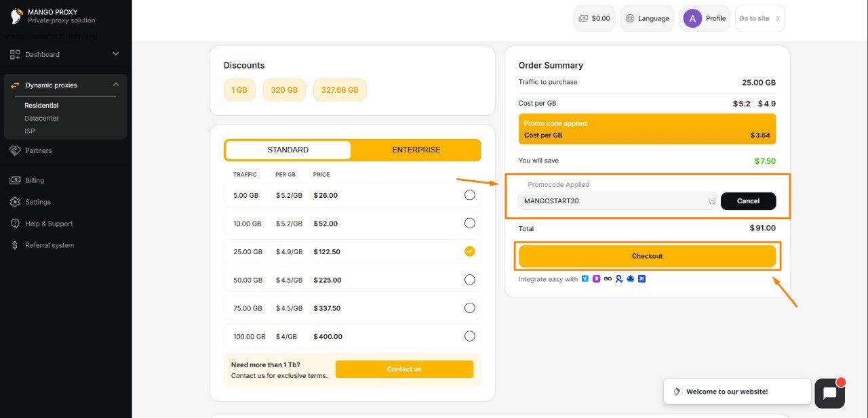
Task: Click the Dynamic proxies arrows icon
Action: (x=15, y=85)
